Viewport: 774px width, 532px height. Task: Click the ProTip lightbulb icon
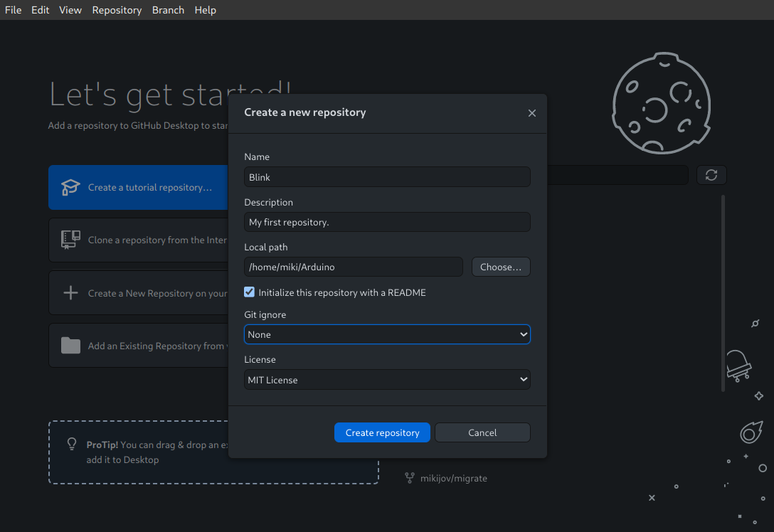point(72,444)
